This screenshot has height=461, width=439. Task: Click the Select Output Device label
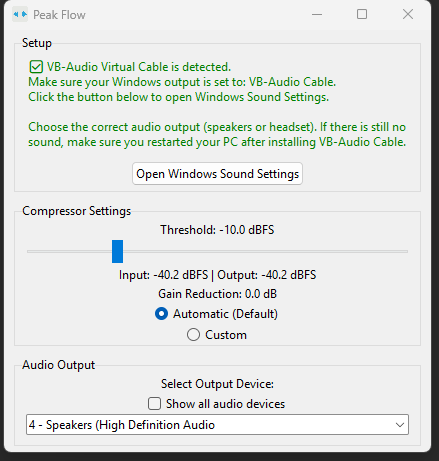217,384
